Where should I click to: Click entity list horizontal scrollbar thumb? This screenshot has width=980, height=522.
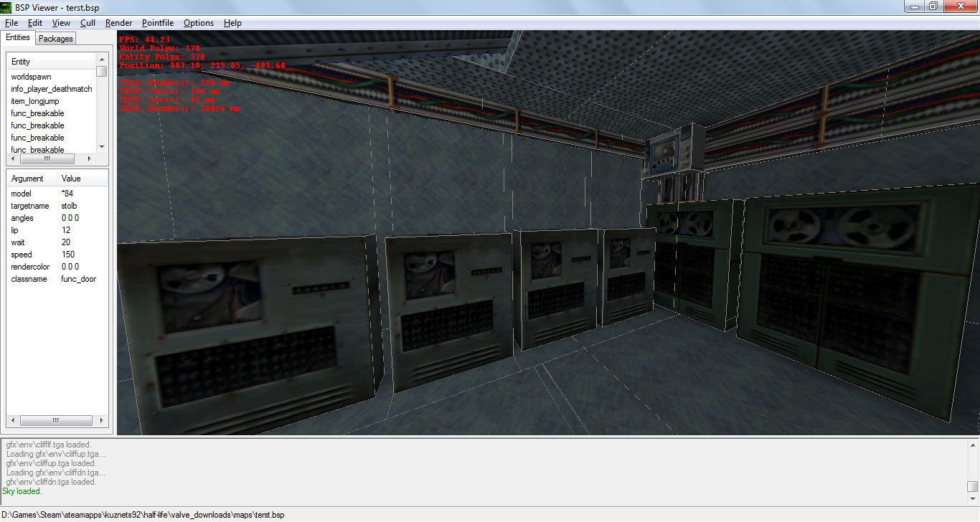point(47,158)
